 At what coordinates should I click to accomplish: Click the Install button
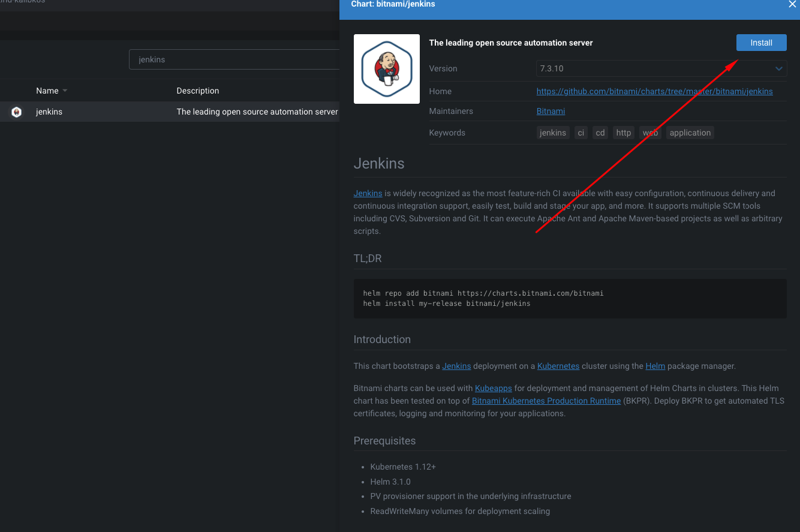(761, 43)
